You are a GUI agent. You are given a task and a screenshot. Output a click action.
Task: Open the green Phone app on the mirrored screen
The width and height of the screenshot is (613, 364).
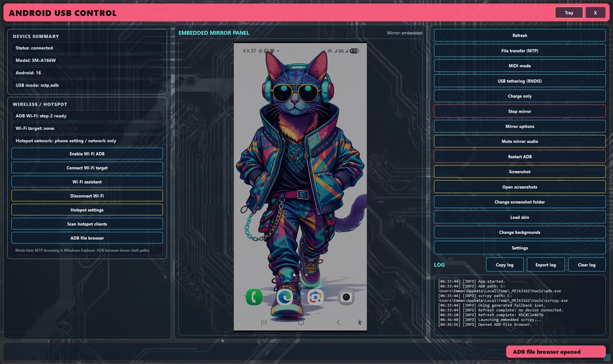(254, 297)
